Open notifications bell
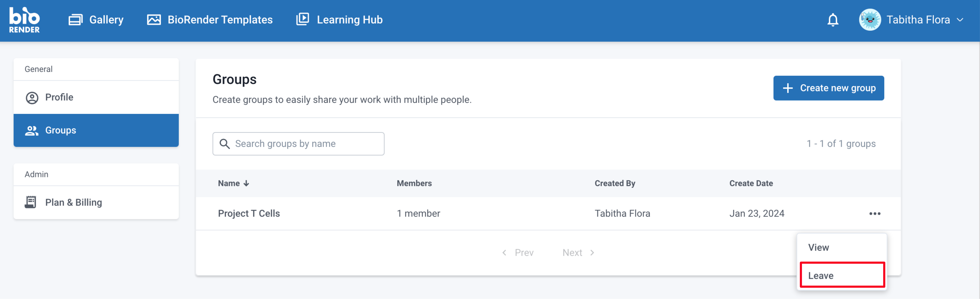This screenshot has height=299, width=980. [x=833, y=20]
